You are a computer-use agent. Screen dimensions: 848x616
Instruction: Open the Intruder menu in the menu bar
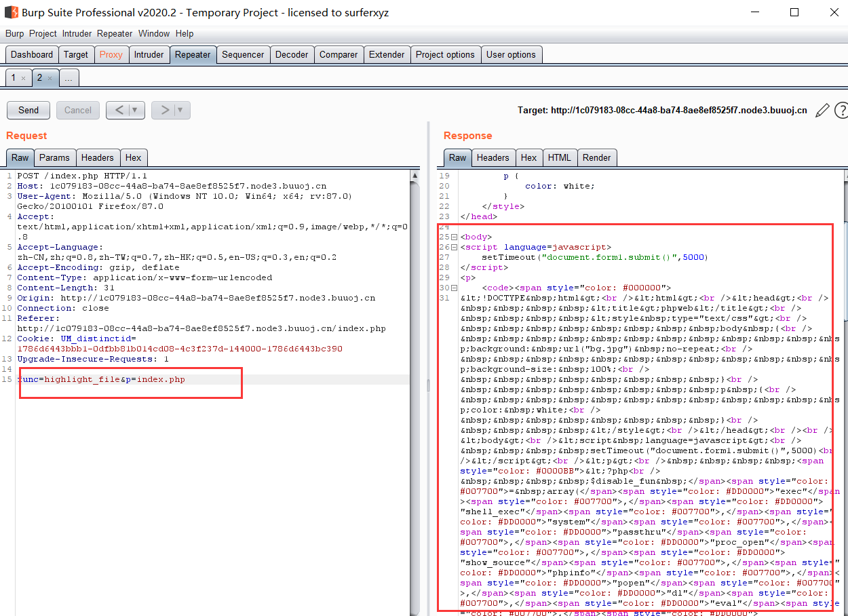[x=77, y=33]
